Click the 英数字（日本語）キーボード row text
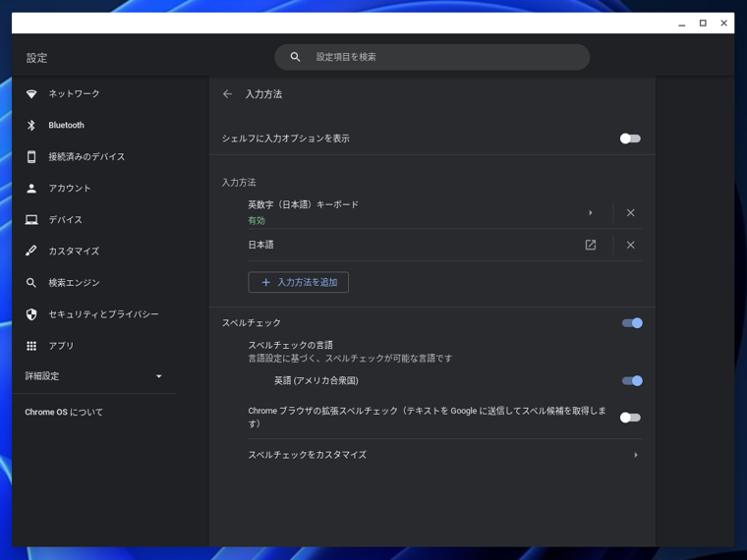 tap(303, 204)
